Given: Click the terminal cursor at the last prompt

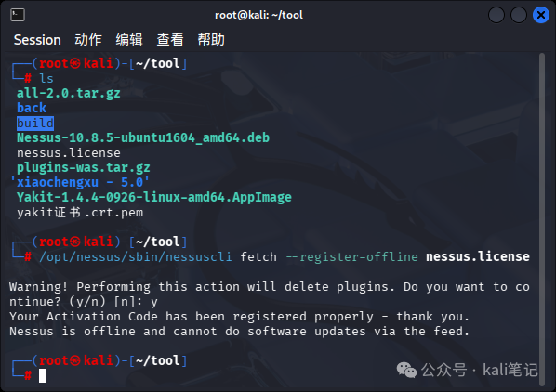Looking at the screenshot, I should pyautogui.click(x=43, y=375).
